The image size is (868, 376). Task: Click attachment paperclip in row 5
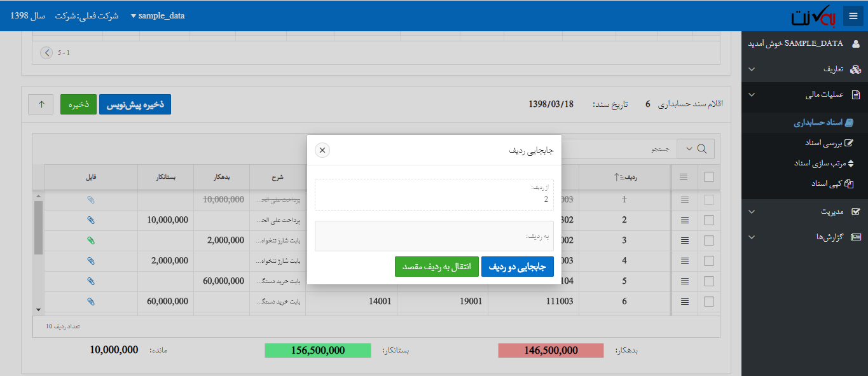coord(90,281)
